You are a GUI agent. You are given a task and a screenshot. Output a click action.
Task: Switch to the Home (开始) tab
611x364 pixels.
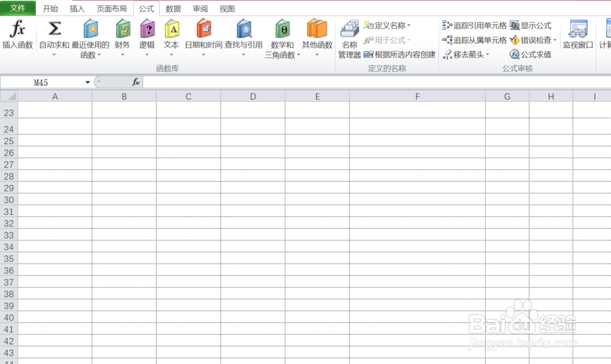[50, 9]
